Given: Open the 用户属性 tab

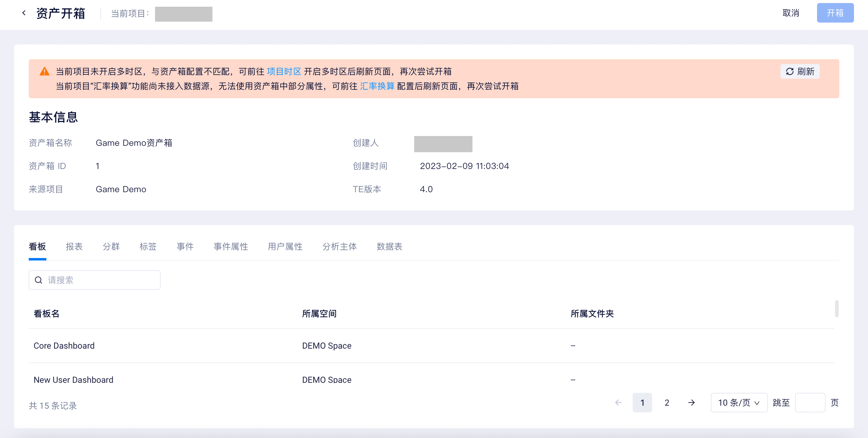Looking at the screenshot, I should [285, 246].
